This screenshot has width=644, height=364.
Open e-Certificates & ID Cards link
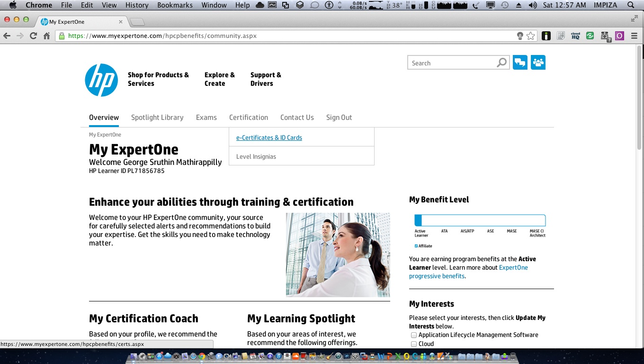pos(269,137)
